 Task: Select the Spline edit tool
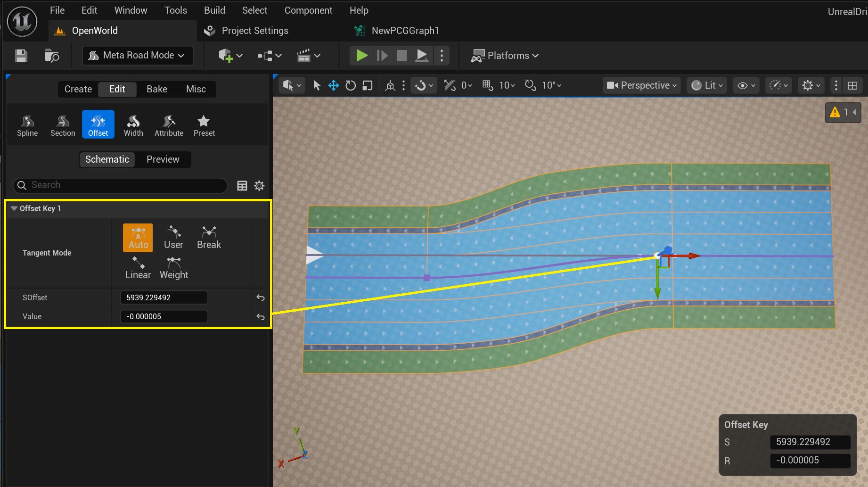coord(27,125)
